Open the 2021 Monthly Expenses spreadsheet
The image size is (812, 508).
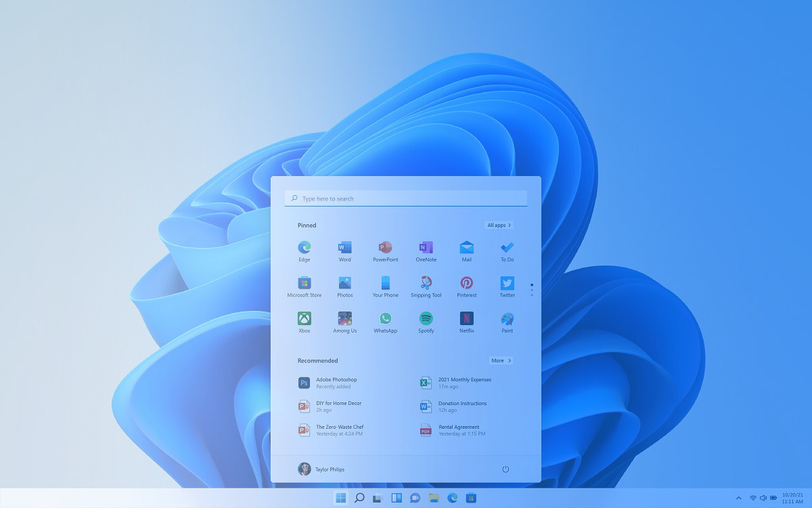[455, 383]
